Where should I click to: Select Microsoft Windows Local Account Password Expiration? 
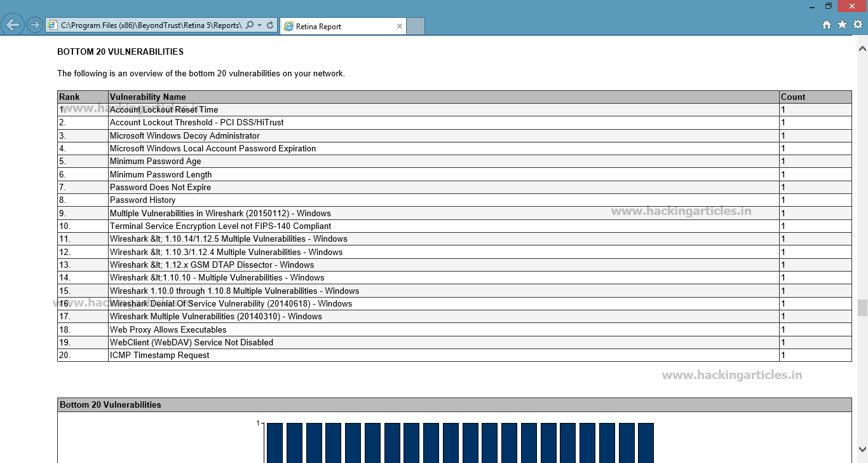(213, 148)
